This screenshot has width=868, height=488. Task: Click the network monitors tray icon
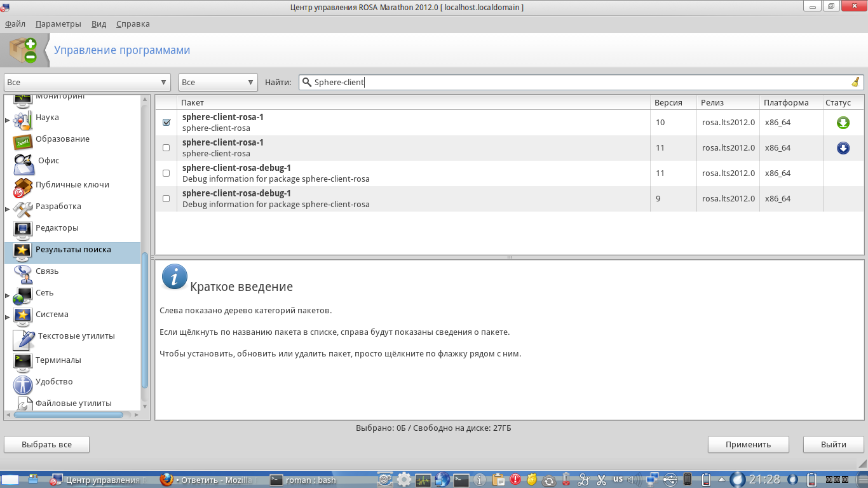[652, 480]
